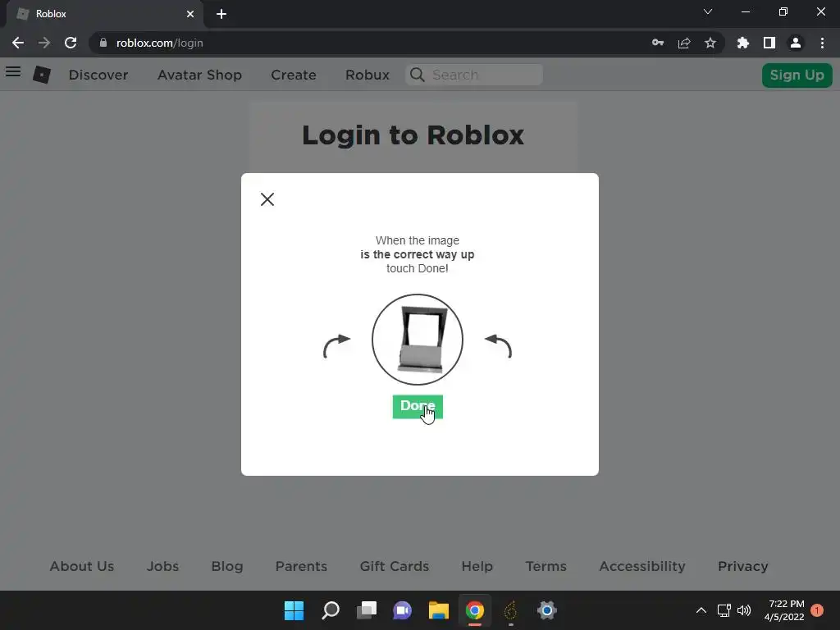
Task: Open the volume tray icon
Action: pos(743,610)
